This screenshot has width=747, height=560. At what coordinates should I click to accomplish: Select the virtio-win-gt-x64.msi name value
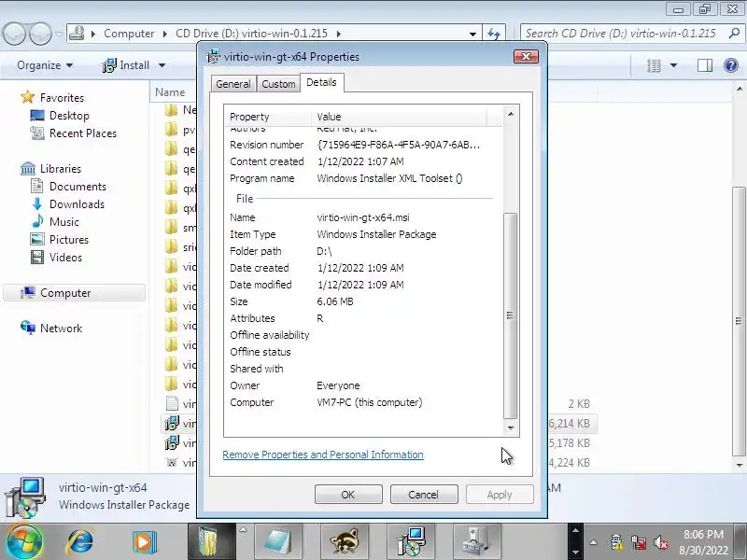coord(363,217)
